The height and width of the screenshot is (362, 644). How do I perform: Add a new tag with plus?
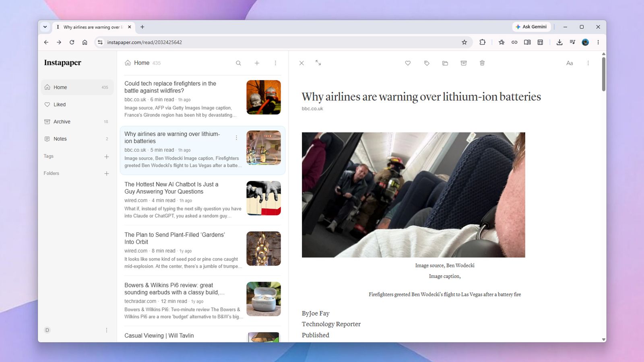[x=107, y=156]
